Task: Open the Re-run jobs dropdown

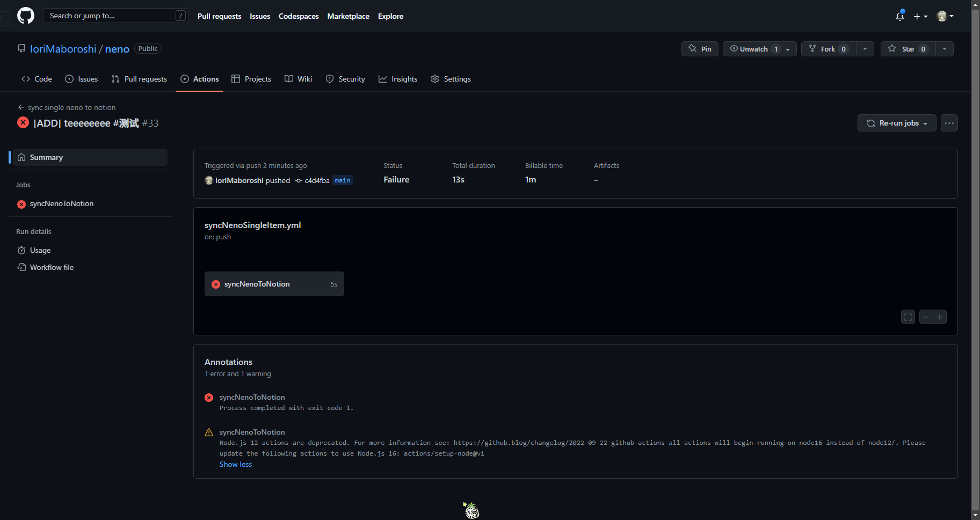Action: (897, 123)
